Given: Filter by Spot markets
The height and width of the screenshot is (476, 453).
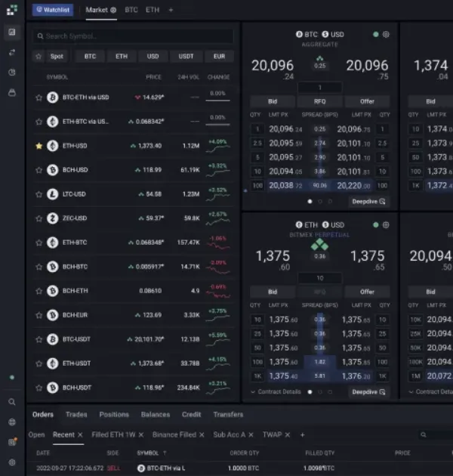Looking at the screenshot, I should [57, 56].
